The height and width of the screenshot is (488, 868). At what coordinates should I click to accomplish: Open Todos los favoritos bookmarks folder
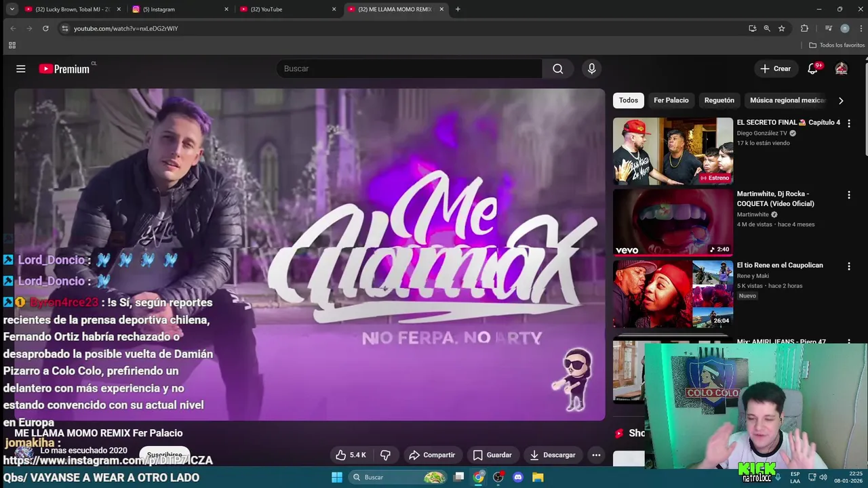(837, 45)
